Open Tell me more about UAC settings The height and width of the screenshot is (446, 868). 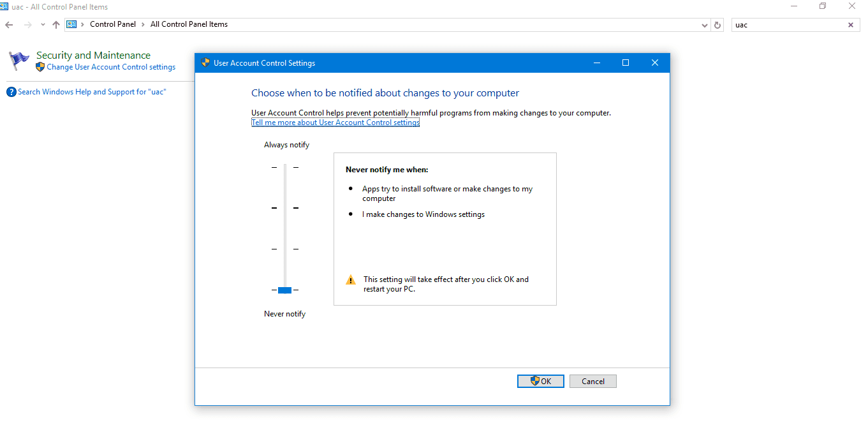pos(335,123)
